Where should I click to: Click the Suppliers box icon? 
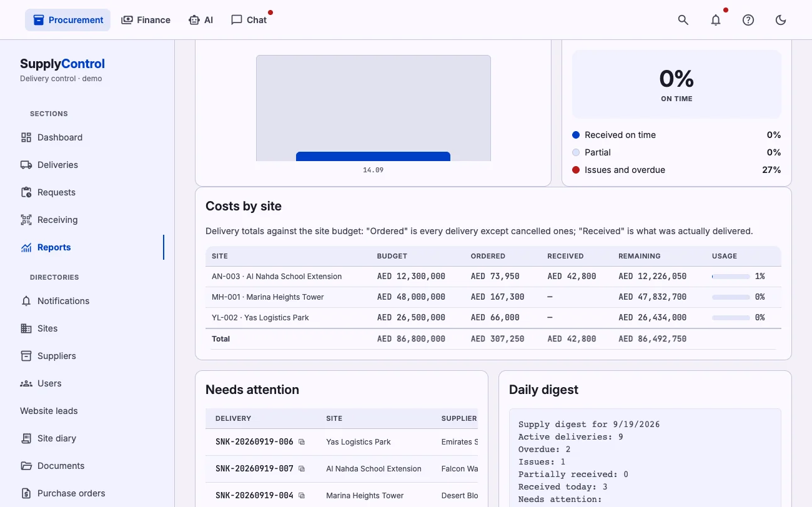coord(26,356)
